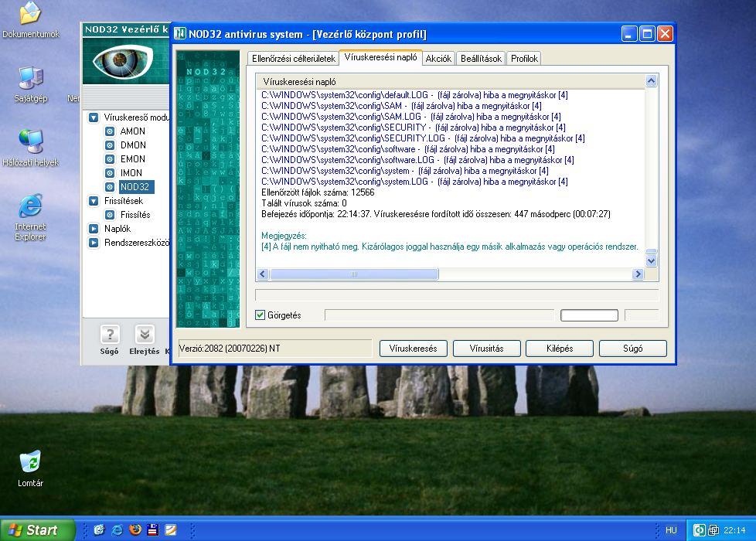Click the Frissítések tree label
This screenshot has height=541, width=756.
pos(124,201)
